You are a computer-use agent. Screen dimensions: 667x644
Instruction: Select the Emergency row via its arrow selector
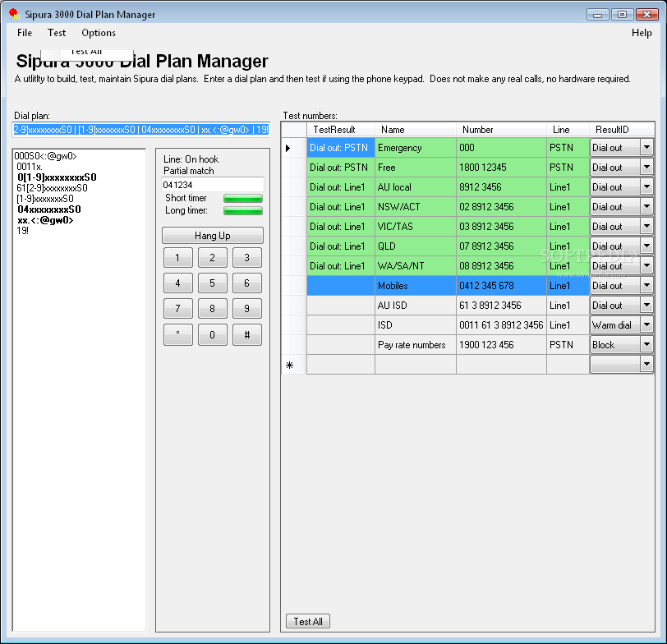point(293,148)
